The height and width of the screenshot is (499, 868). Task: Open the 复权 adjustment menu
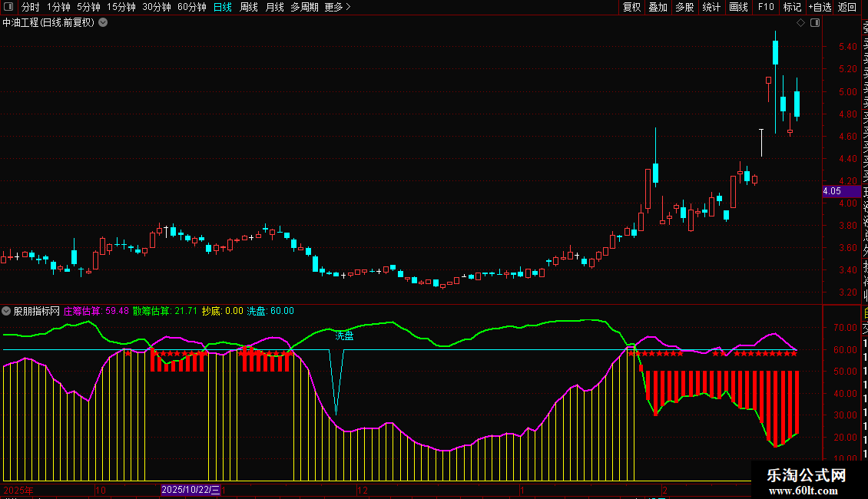click(631, 8)
